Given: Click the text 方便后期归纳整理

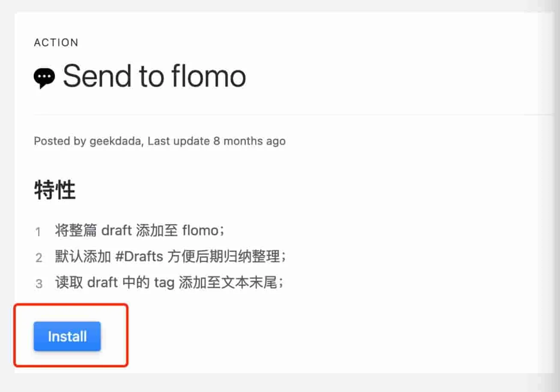Looking at the screenshot, I should [x=225, y=257].
